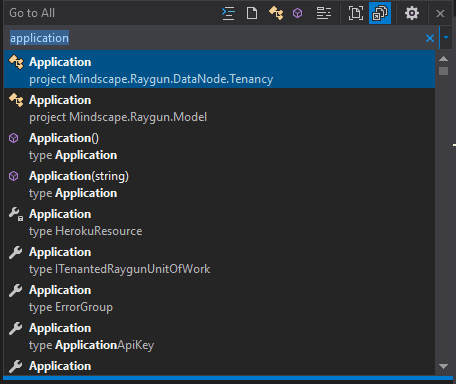Viewport: 456px width, 384px height.
Task: Select Application property of ApplicationApiKey
Action: pos(219,335)
